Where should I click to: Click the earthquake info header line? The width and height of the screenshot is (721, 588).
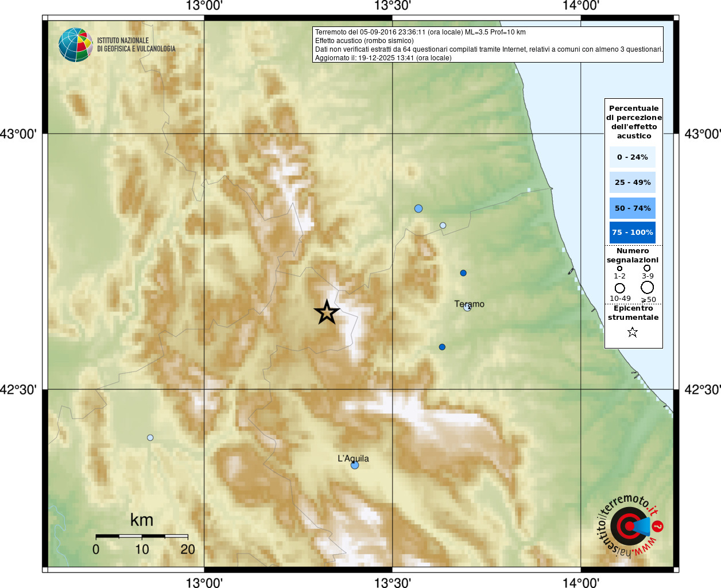pyautogui.click(x=420, y=32)
